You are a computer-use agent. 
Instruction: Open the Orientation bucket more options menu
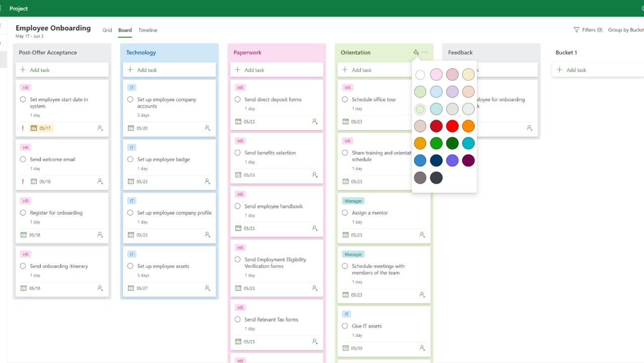click(425, 52)
